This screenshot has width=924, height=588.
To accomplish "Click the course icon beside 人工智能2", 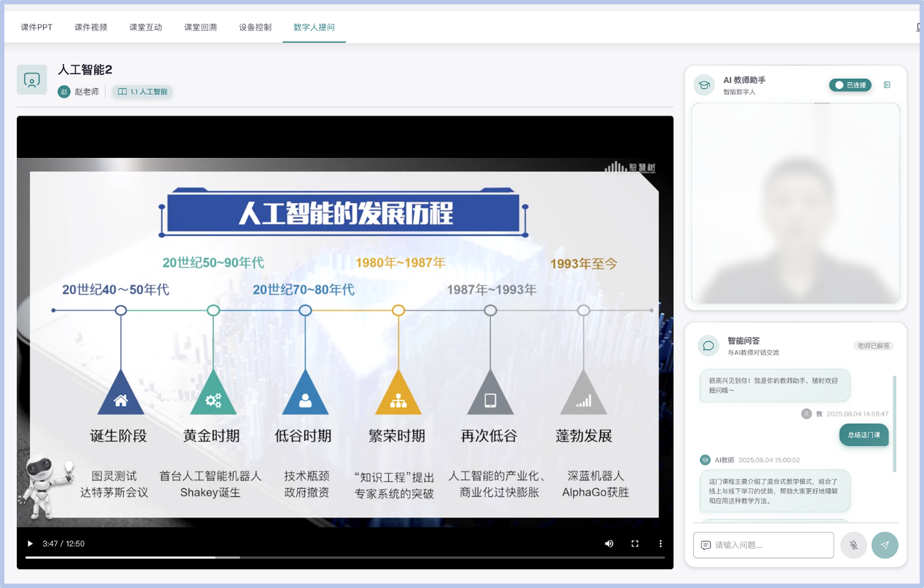I will [x=32, y=79].
